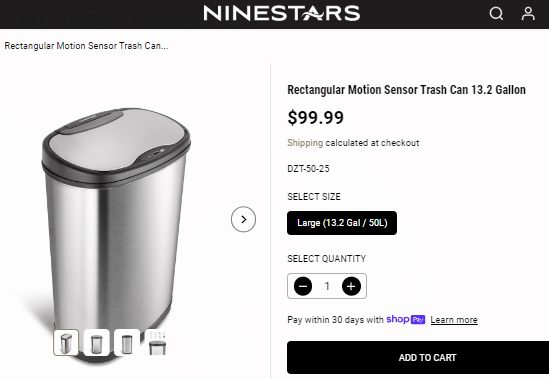Click the Shop Pay logo

click(405, 319)
